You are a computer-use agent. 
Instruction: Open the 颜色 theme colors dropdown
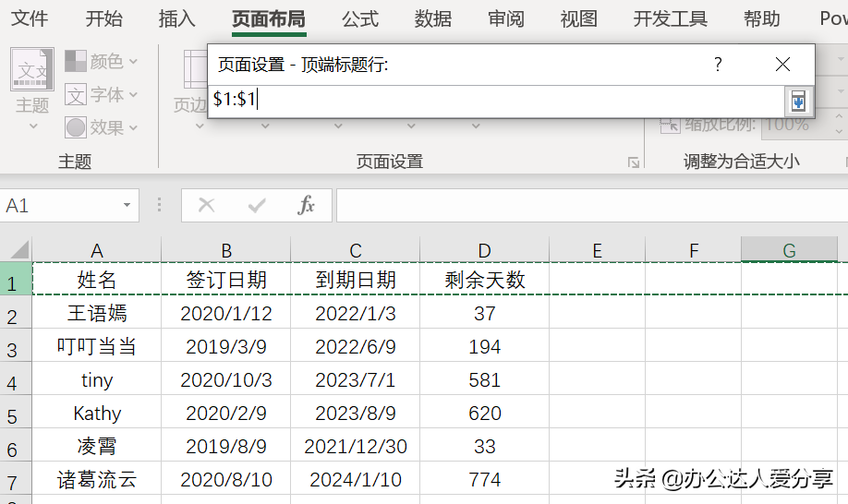(x=101, y=61)
